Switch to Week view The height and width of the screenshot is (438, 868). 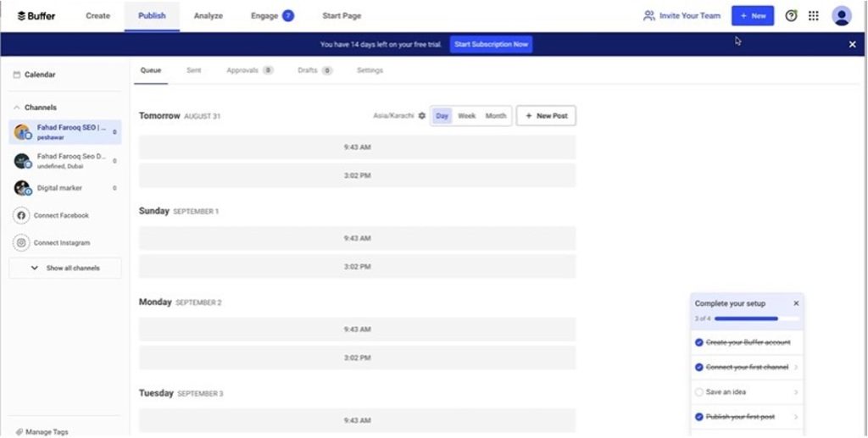pos(467,116)
